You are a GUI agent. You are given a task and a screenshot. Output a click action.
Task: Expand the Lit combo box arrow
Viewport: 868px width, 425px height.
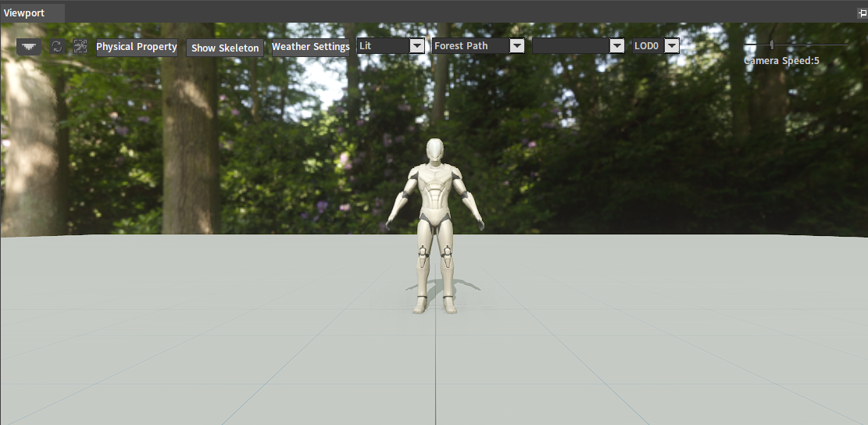pyautogui.click(x=417, y=46)
